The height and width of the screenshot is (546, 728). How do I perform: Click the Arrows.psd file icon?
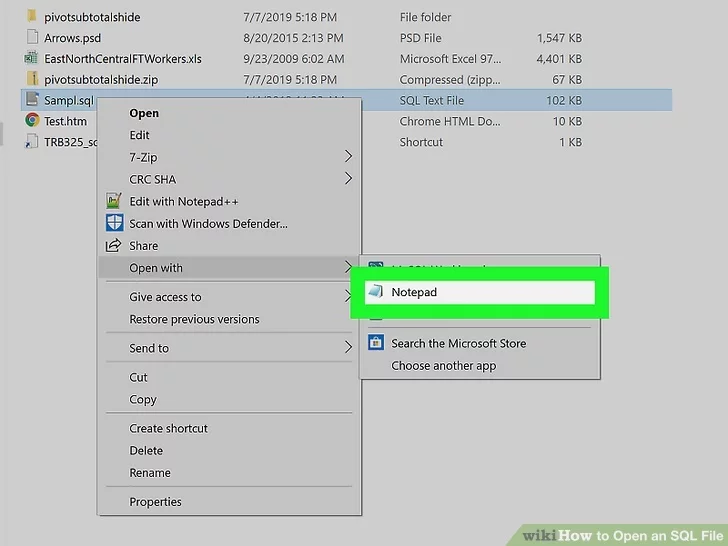[32, 37]
